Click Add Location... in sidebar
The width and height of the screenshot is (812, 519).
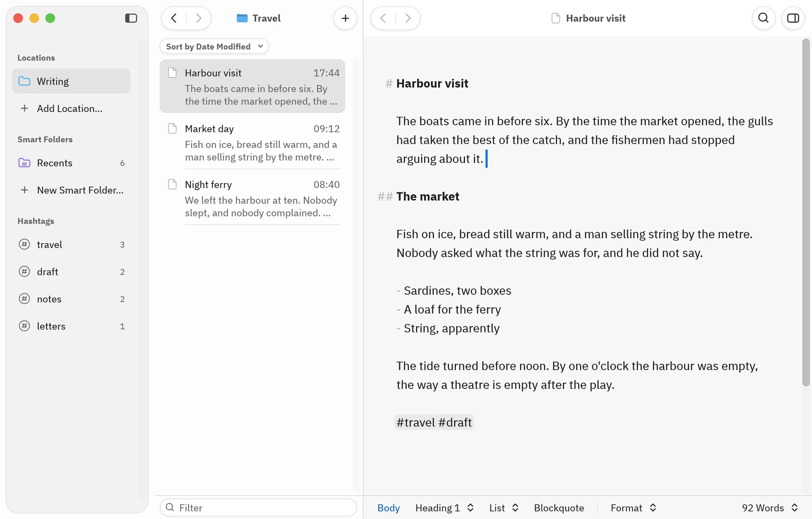point(71,108)
